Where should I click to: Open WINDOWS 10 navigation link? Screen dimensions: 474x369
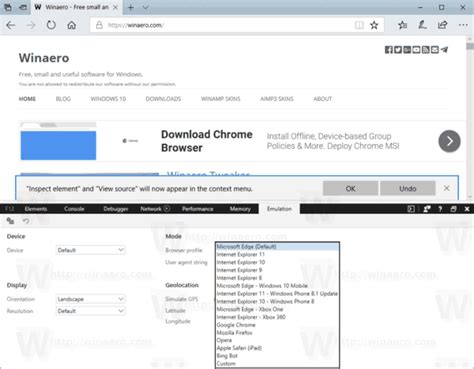108,99
